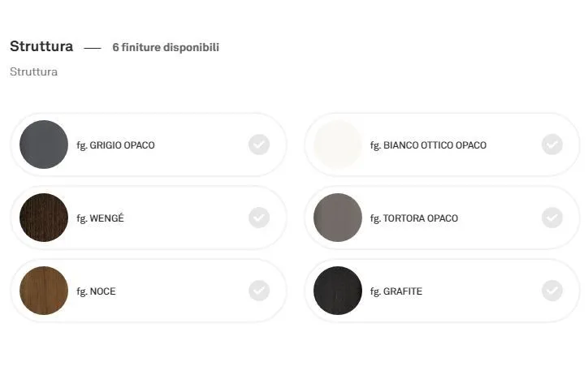588x384 pixels.
Task: Select the NOCE walnut wood swatch
Action: [x=44, y=291]
